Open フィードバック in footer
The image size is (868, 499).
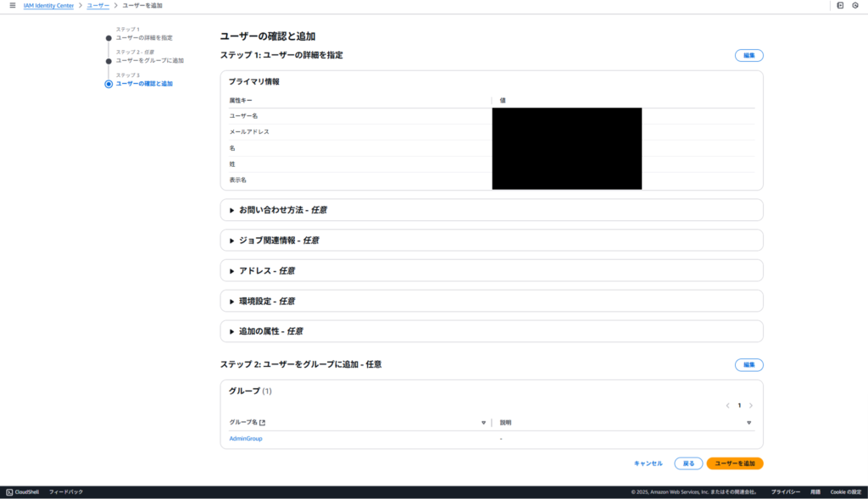pyautogui.click(x=66, y=492)
